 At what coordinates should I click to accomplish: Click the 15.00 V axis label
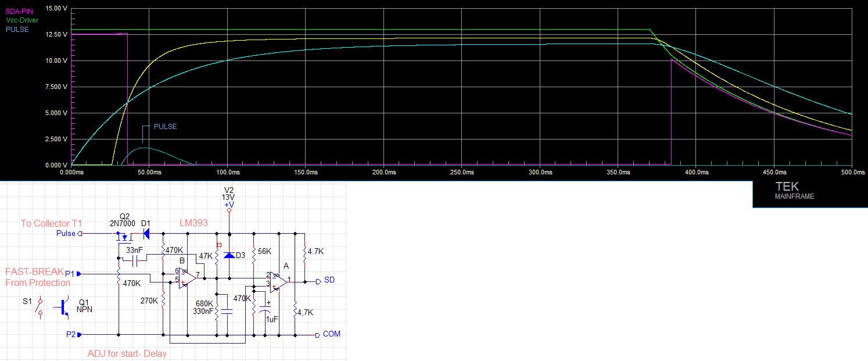[56, 8]
